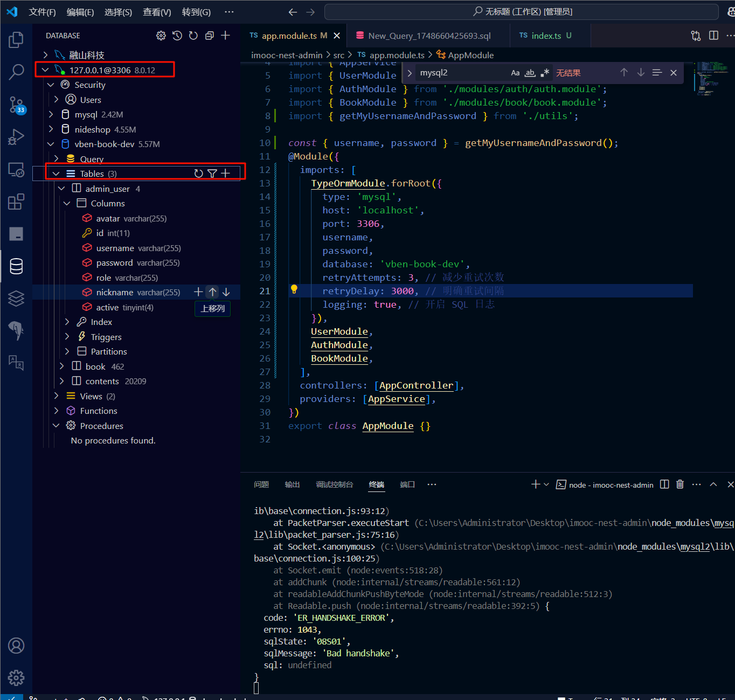
Task: Toggle Match Whole Word in find widget
Action: (530, 73)
